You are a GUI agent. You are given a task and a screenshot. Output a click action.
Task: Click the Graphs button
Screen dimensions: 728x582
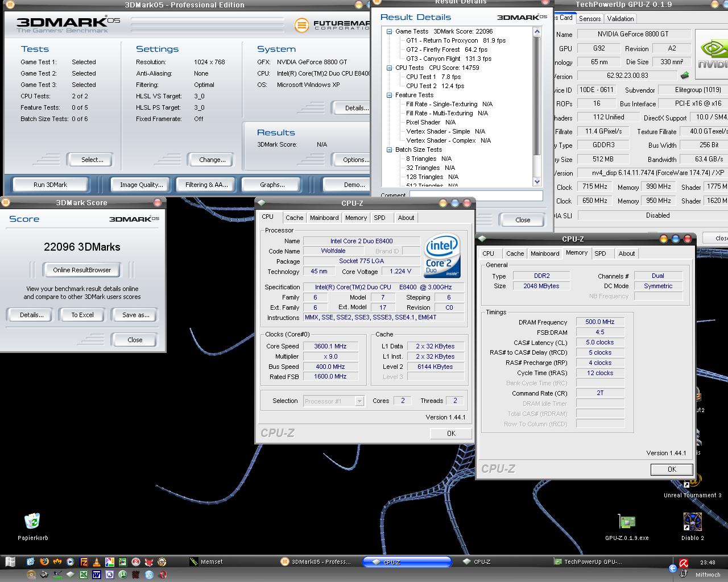click(x=272, y=185)
